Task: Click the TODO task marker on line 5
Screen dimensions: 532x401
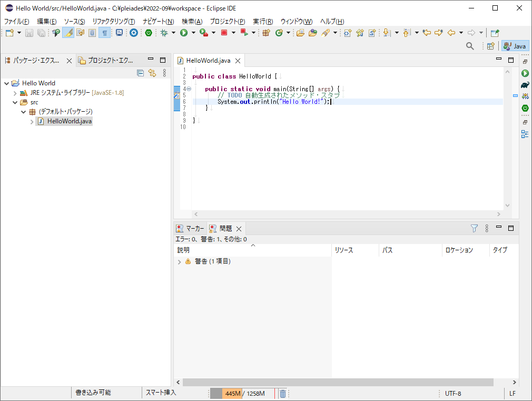Action: 177,96
